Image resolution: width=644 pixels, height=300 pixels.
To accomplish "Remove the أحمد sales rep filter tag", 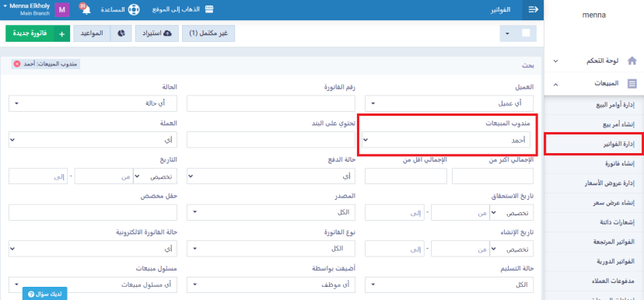I will coord(17,64).
